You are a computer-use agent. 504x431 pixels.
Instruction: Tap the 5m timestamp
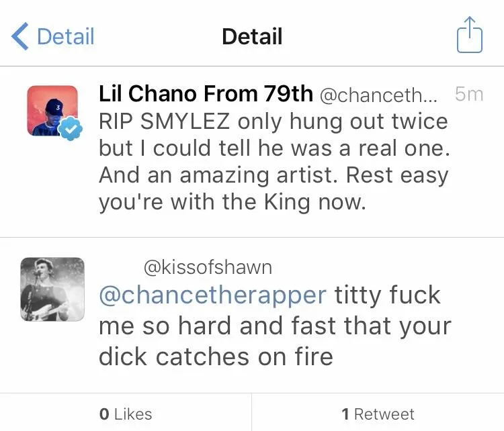(468, 94)
